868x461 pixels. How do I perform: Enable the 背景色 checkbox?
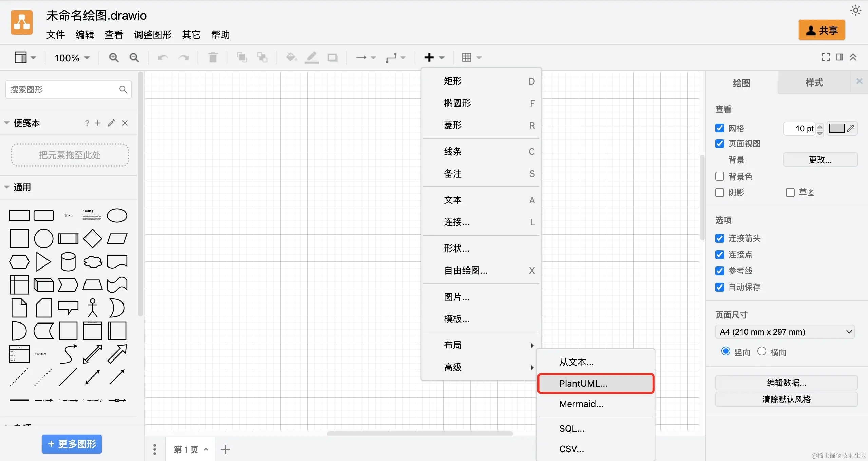[719, 177]
